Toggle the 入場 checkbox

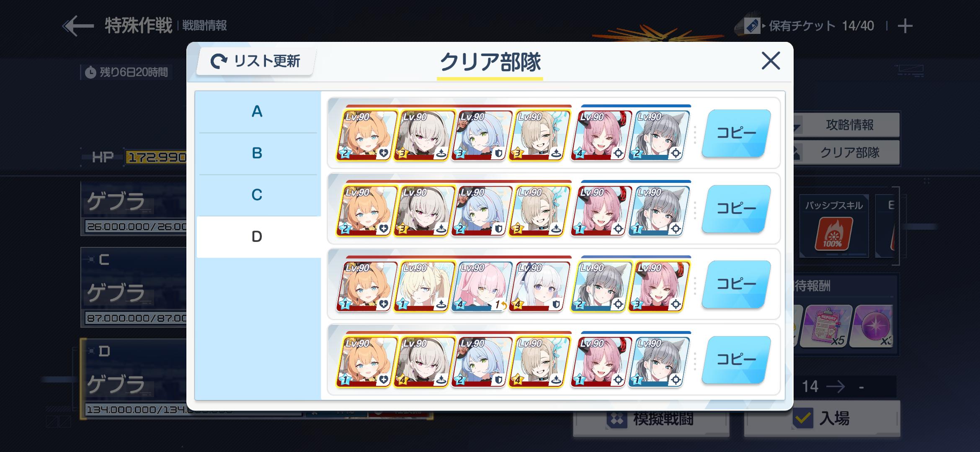(x=802, y=418)
